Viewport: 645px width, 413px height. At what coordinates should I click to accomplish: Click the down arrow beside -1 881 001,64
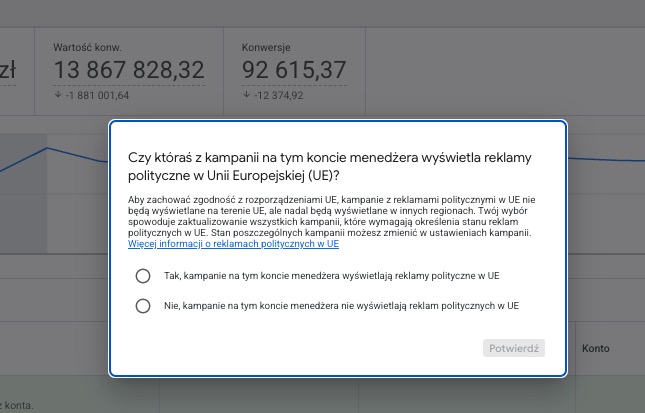coord(58,95)
